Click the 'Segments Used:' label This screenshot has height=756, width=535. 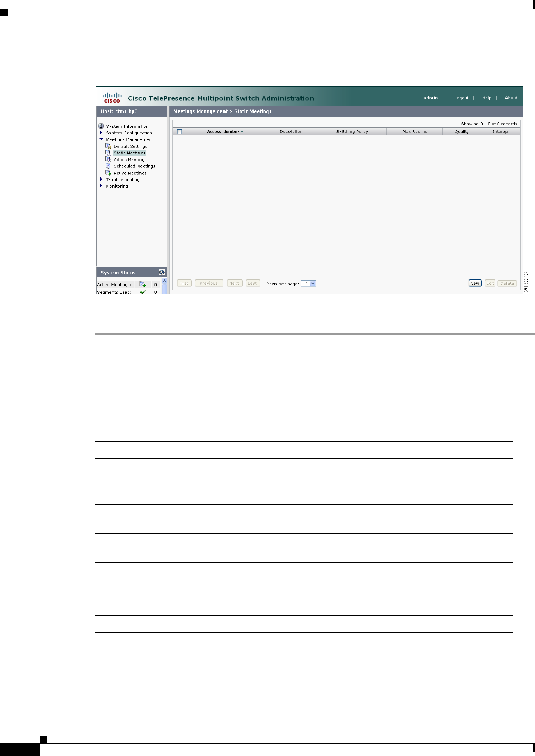click(x=114, y=292)
